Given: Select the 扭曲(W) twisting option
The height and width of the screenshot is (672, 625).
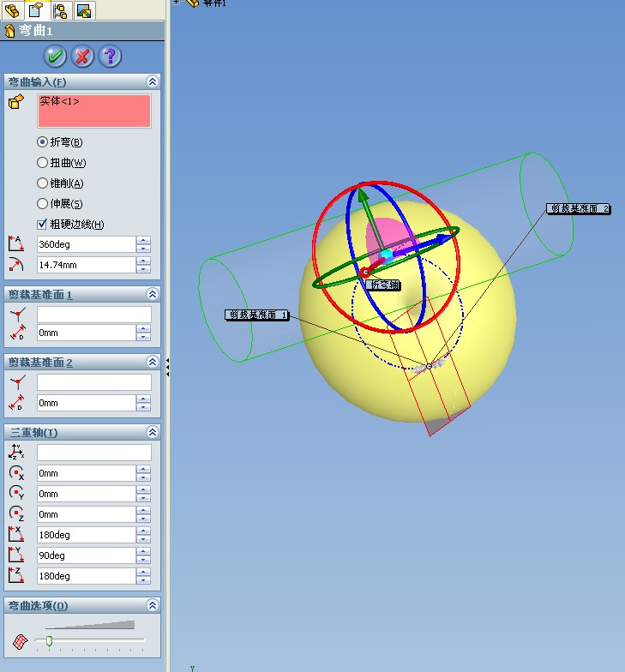Looking at the screenshot, I should point(42,163).
